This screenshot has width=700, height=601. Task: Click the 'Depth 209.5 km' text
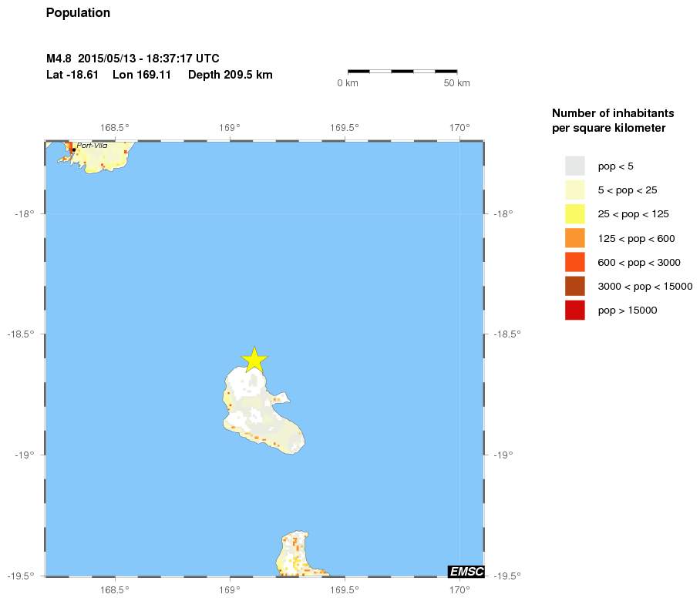click(x=230, y=75)
